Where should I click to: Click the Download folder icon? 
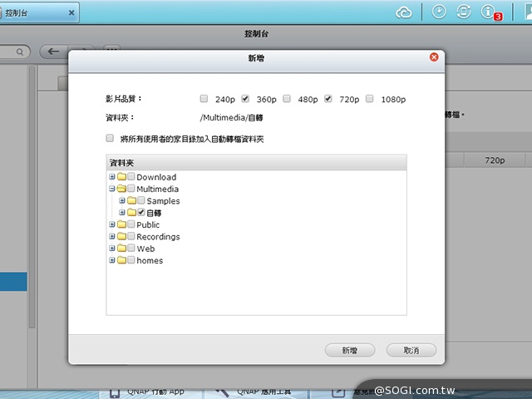122,176
